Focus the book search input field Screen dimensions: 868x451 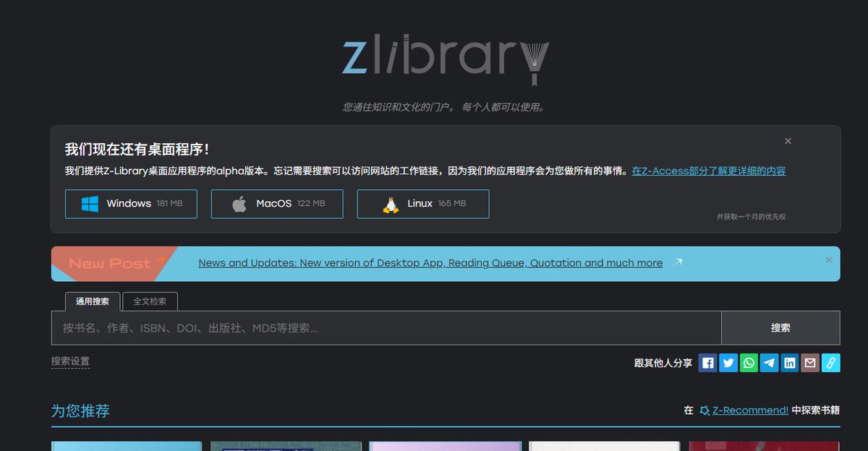tap(386, 328)
